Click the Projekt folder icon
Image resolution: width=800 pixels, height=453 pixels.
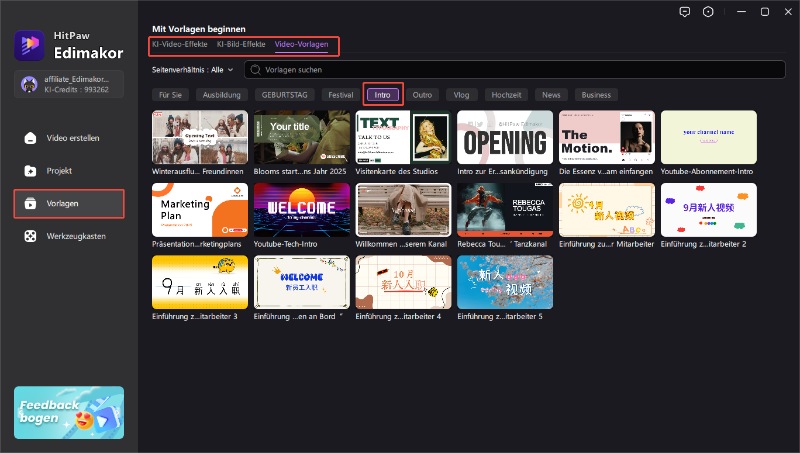tap(31, 171)
